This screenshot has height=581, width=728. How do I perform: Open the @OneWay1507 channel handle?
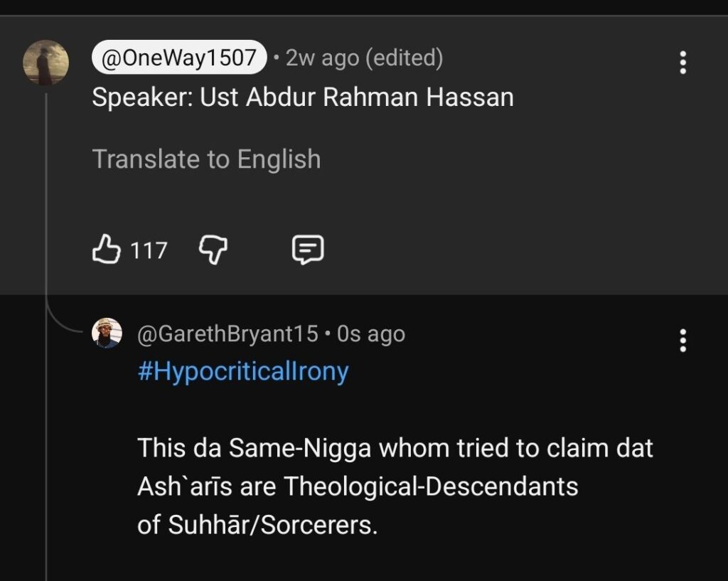click(179, 58)
